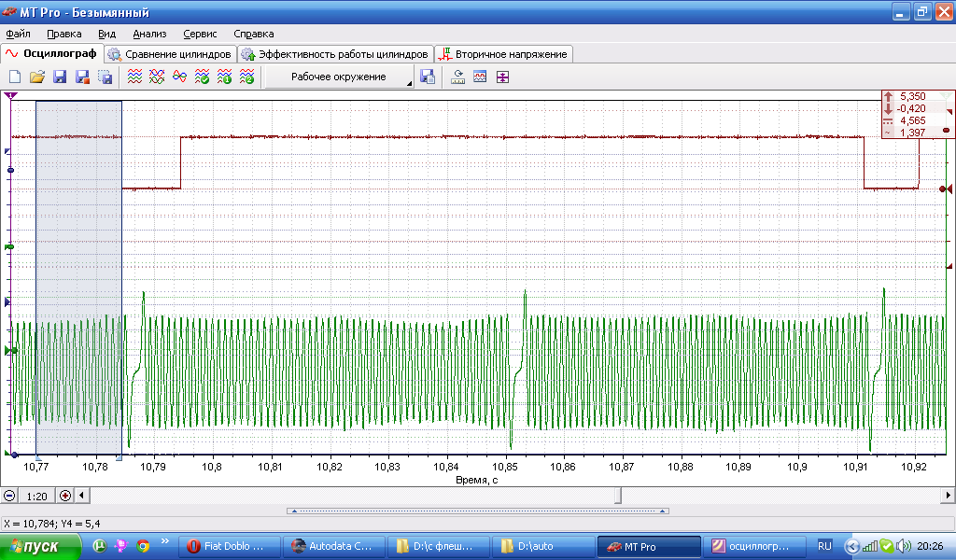Screen dimensions: 956x560
Task: Open the Правка menu
Action: click(x=64, y=35)
